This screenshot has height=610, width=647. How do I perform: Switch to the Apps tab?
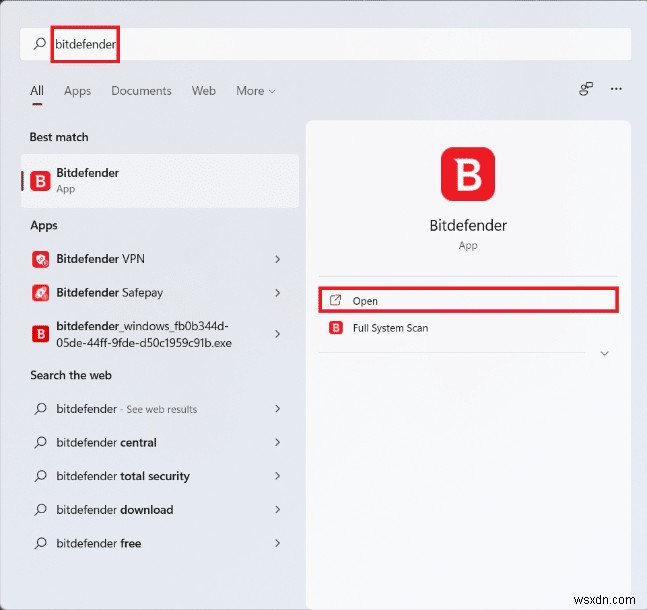point(77,91)
